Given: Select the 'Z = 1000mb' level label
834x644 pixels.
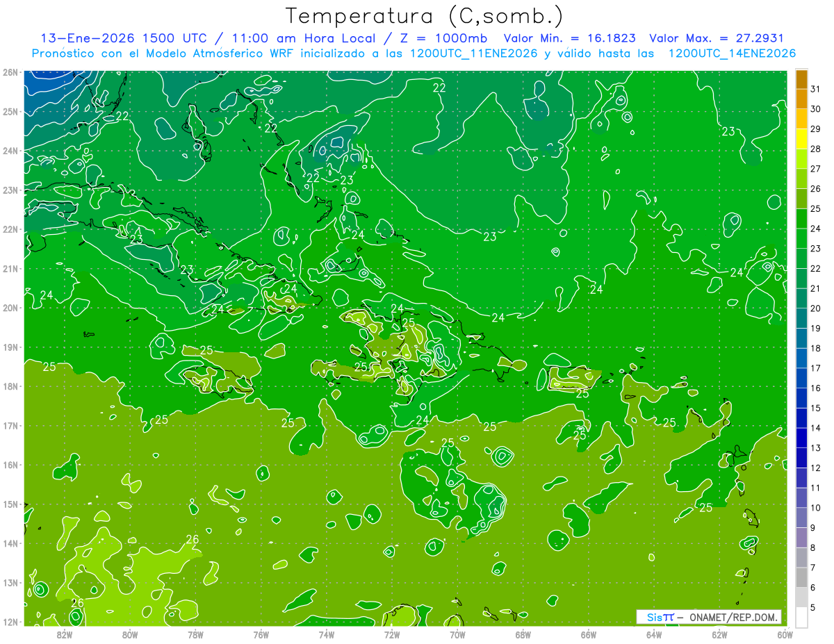Looking at the screenshot, I should [x=443, y=38].
